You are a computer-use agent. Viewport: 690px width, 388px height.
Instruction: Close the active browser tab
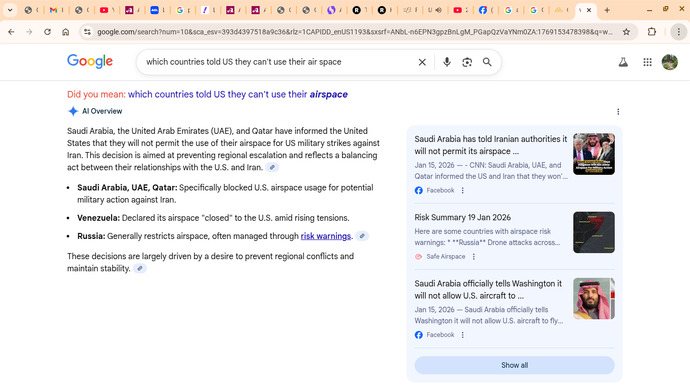[589, 10]
